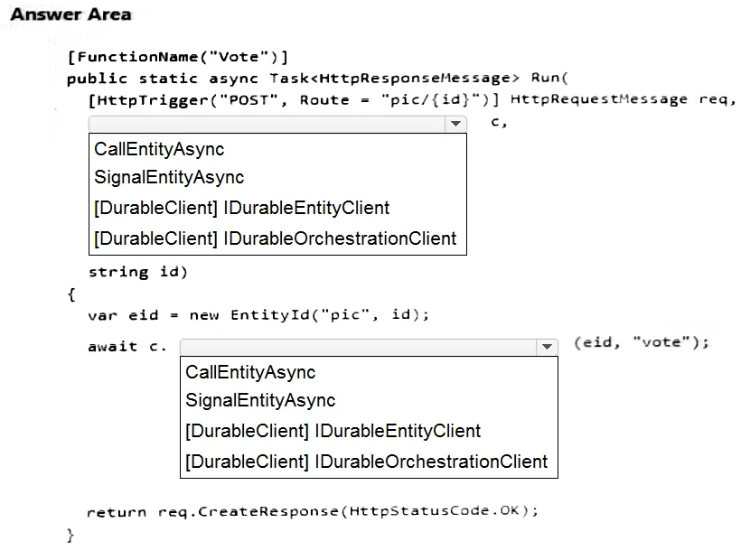Click the "public static async Task<HttpResponseMessage> Run(" line
The width and height of the screenshot is (750, 560).
click(x=317, y=78)
